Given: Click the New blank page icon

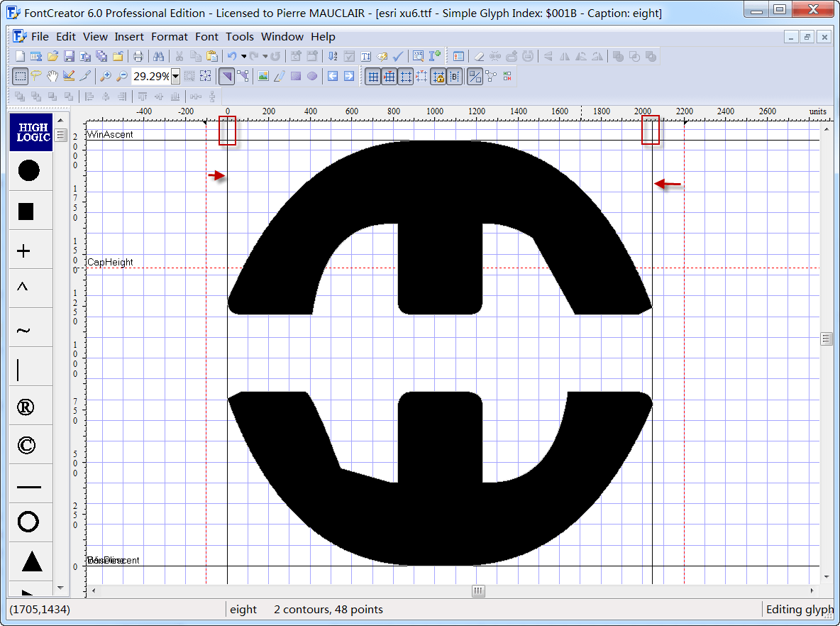Looking at the screenshot, I should pyautogui.click(x=20, y=56).
